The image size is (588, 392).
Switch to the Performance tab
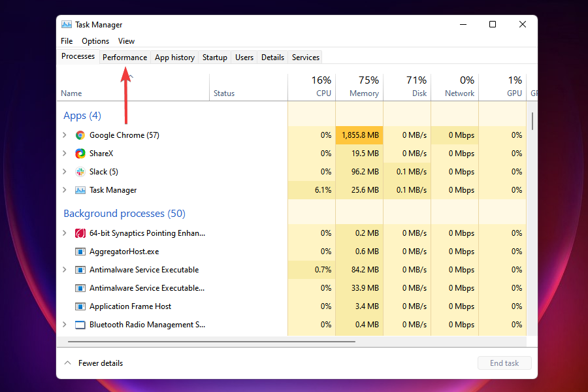[125, 57]
